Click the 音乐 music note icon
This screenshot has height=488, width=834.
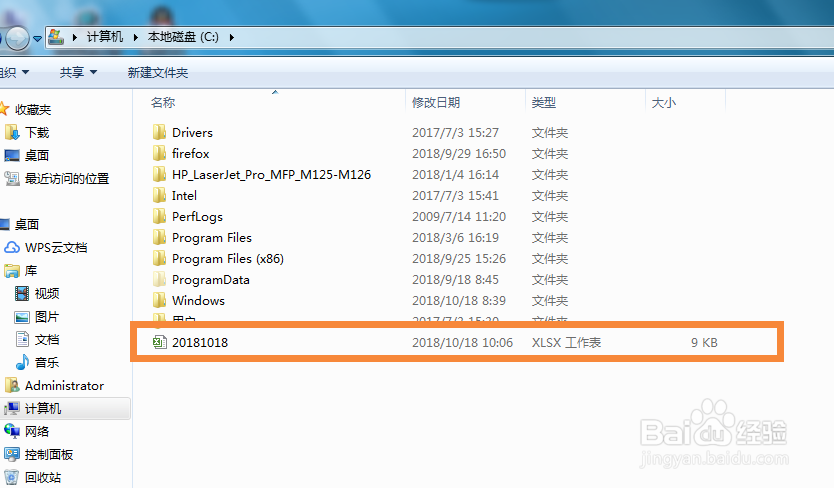(x=22, y=362)
